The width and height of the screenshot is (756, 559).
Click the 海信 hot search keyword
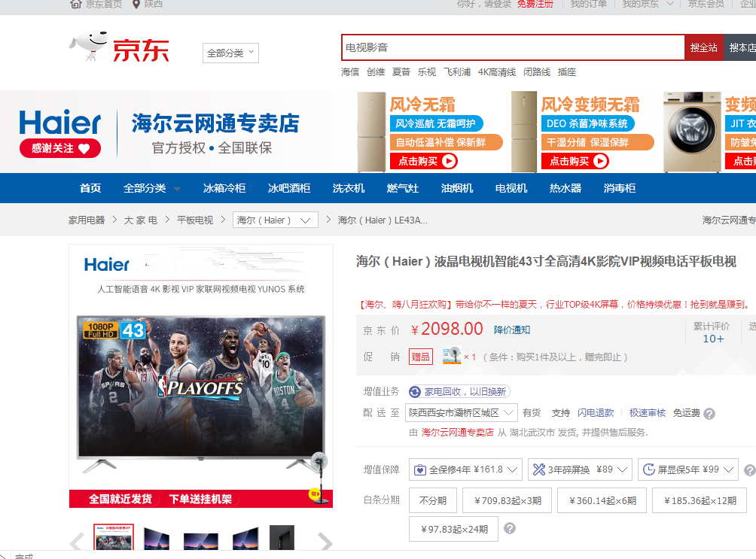coord(350,71)
